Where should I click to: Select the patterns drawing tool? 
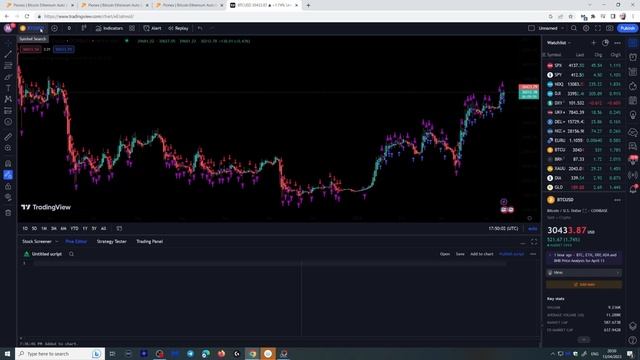pyautogui.click(x=8, y=99)
